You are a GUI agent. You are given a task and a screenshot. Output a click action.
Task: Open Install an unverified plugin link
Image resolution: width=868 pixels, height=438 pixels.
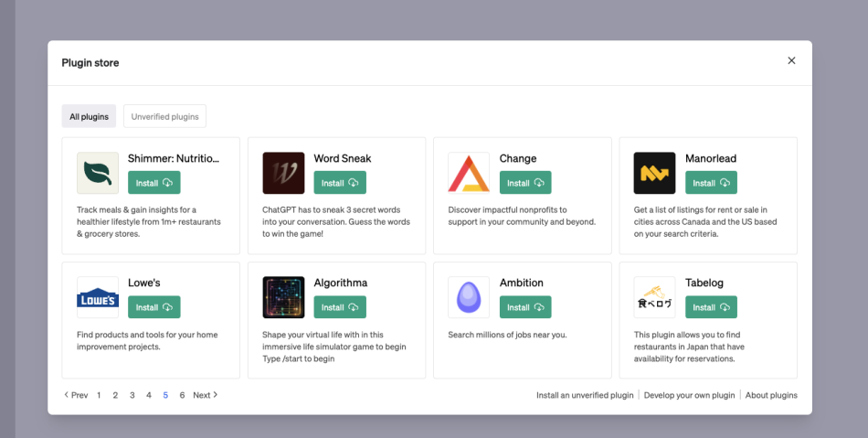point(585,395)
